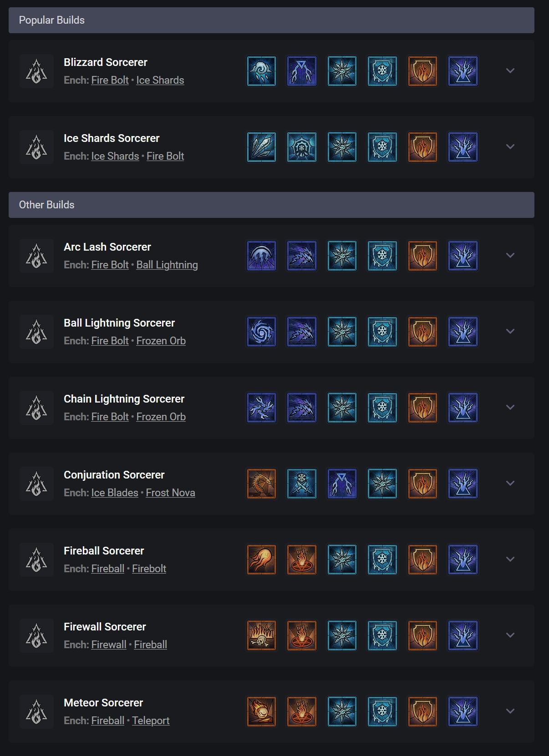The height and width of the screenshot is (756, 549).
Task: Click Fireball skill icon in Fireball Sorcerer row
Action: pos(261,559)
